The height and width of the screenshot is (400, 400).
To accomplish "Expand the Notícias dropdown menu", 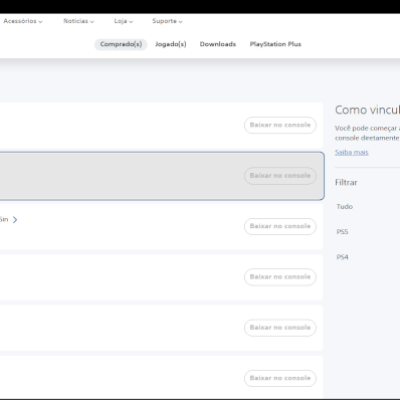I will coord(79,21).
